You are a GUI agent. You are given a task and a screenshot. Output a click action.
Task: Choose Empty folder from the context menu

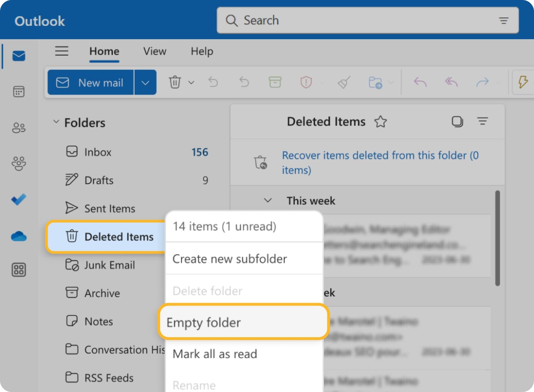(203, 322)
